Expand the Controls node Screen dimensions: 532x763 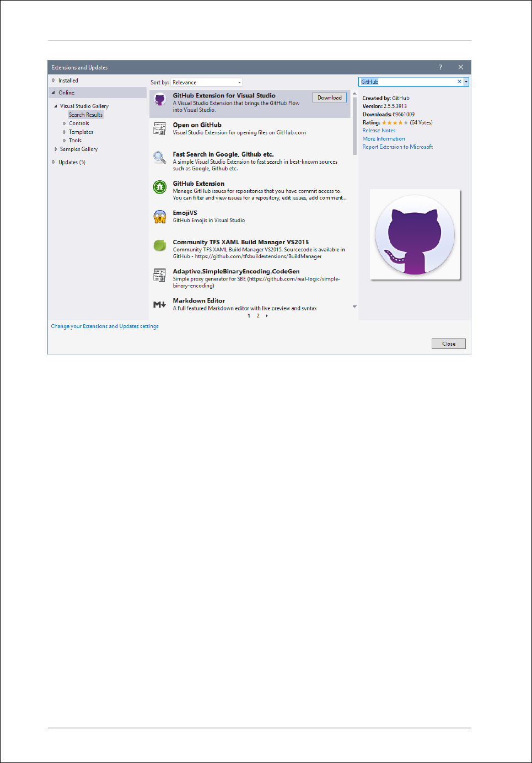point(65,123)
